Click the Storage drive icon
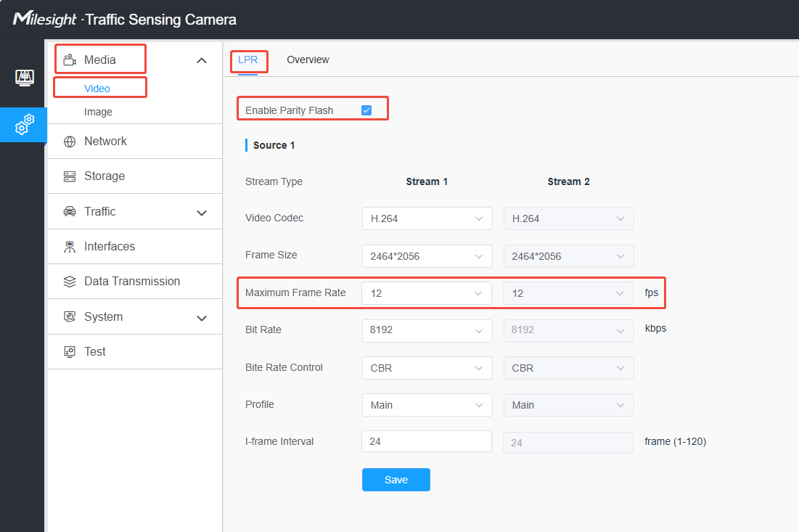This screenshot has width=799, height=532. click(x=70, y=176)
